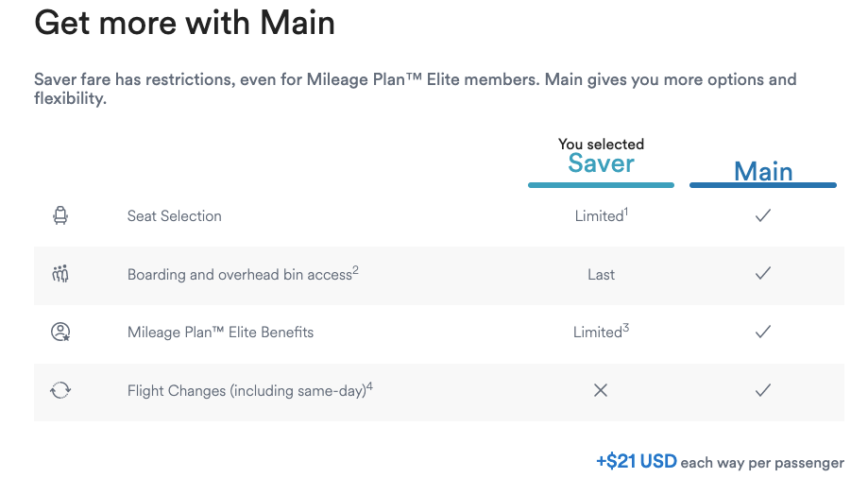Select the Main fare column header
Image resolution: width=868 pixels, height=478 pixels.
tap(763, 171)
